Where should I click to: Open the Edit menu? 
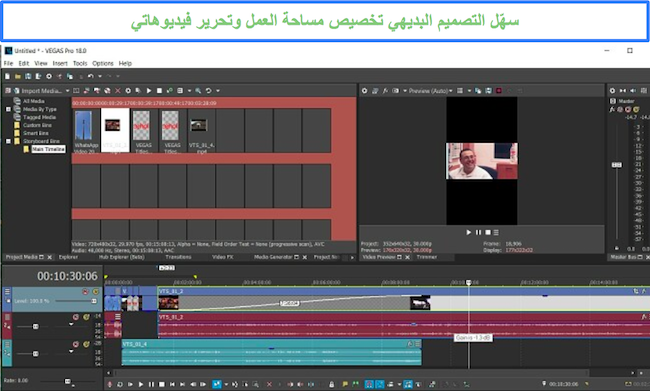[x=24, y=63]
